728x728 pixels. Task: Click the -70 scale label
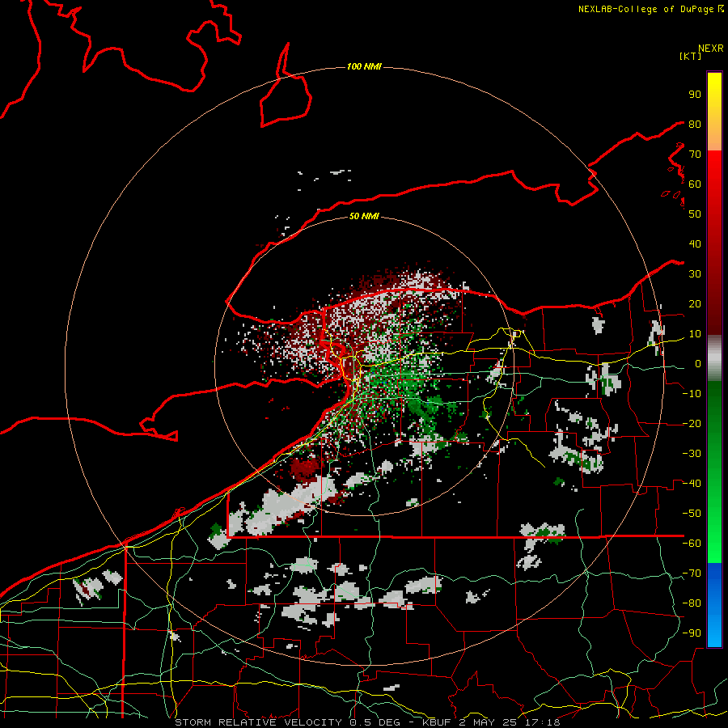tap(692, 574)
